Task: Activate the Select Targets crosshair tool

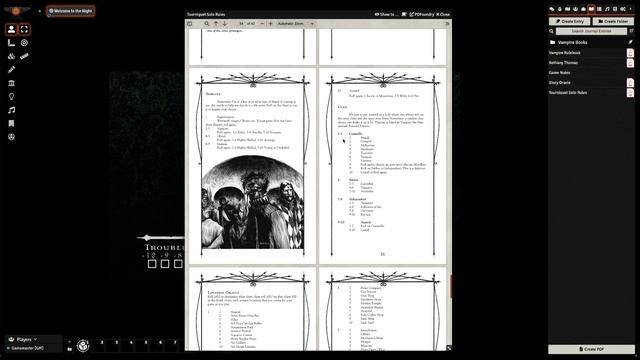Action: pyautogui.click(x=24, y=29)
